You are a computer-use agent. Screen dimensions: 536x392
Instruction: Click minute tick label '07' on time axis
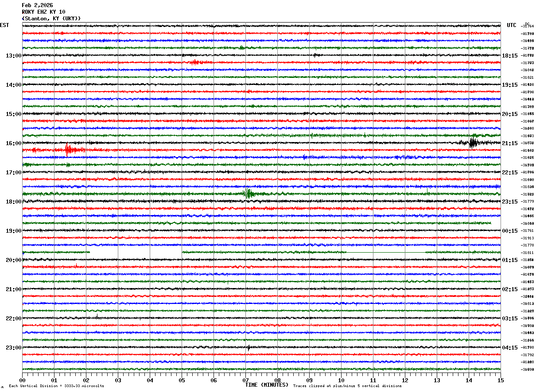(x=245, y=380)
